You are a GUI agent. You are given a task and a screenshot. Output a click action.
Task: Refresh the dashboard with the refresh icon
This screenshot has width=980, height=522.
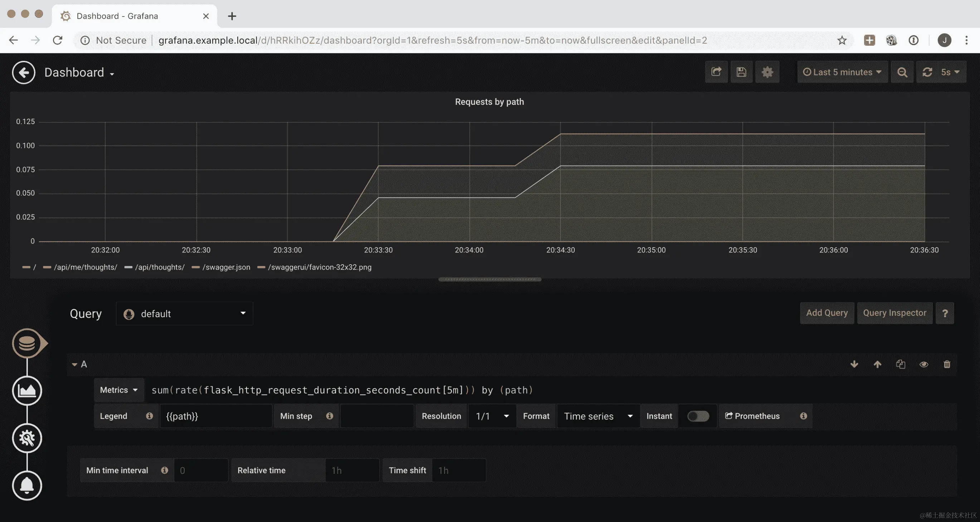[x=927, y=72]
